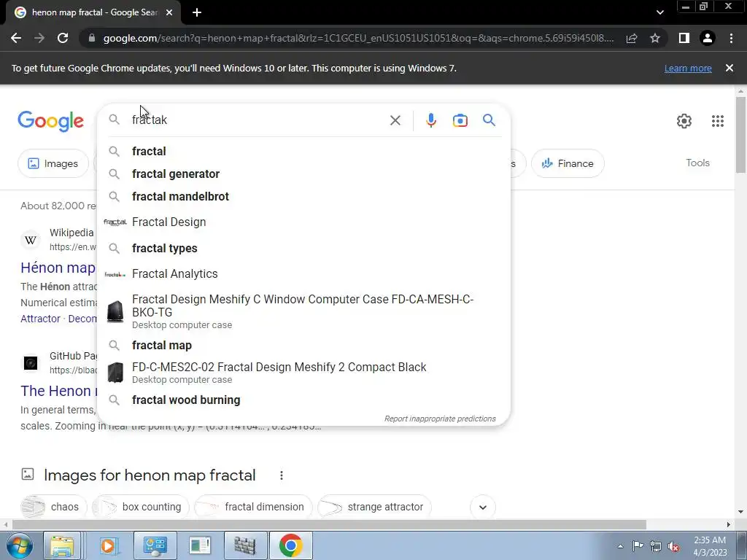The height and width of the screenshot is (560, 747).
Task: Click the Chrome forward arrow
Action: pos(39,38)
